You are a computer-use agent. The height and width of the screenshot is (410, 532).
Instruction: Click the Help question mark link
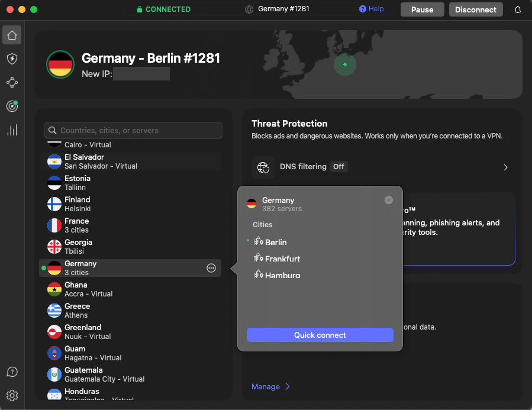(x=371, y=9)
